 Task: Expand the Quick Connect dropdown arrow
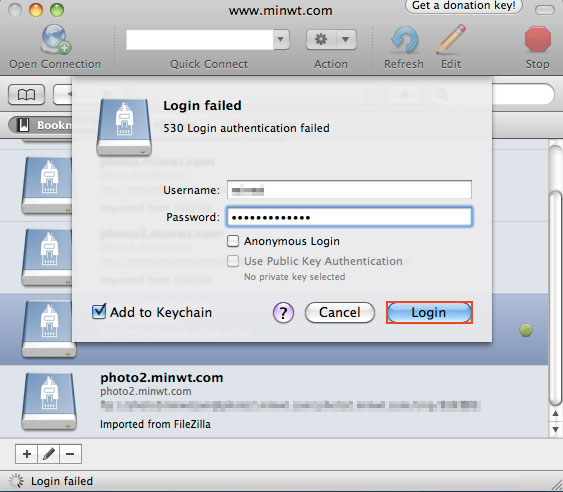click(281, 39)
